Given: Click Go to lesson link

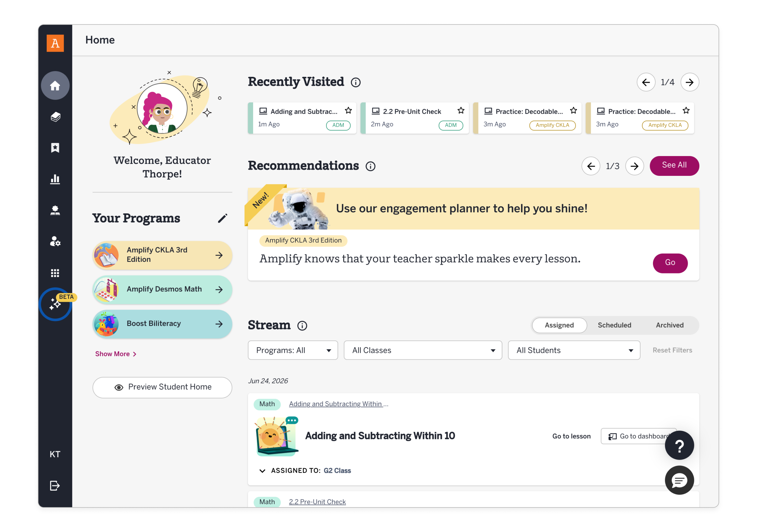Looking at the screenshot, I should (571, 436).
